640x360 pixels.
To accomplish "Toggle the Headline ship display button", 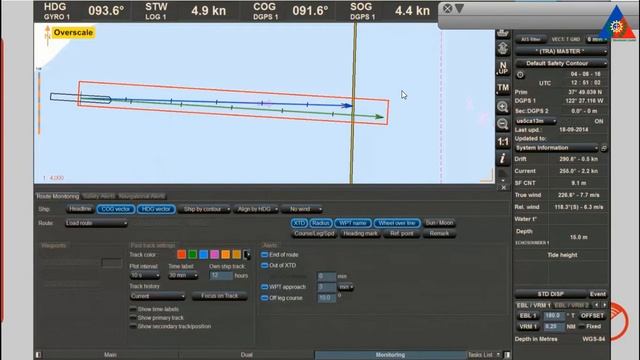I will pos(80,209).
